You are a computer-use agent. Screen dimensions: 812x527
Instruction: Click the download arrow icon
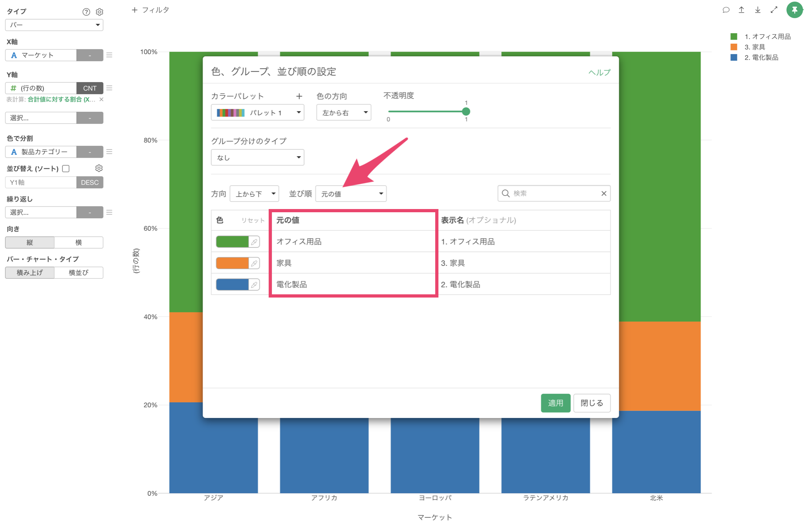(758, 10)
